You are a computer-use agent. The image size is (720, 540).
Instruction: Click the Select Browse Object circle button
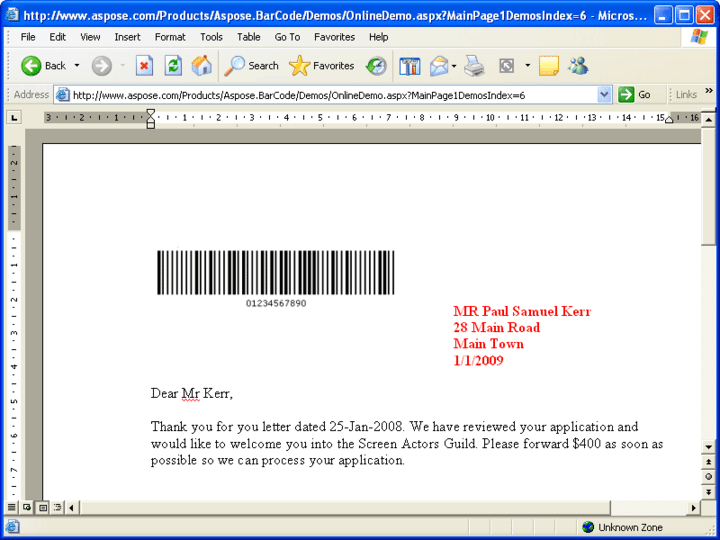709,477
